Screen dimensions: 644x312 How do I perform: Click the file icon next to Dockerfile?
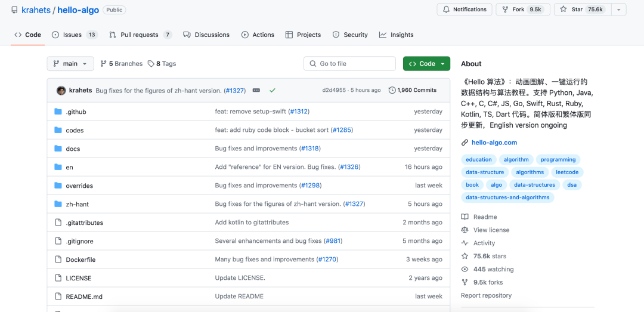click(x=58, y=260)
